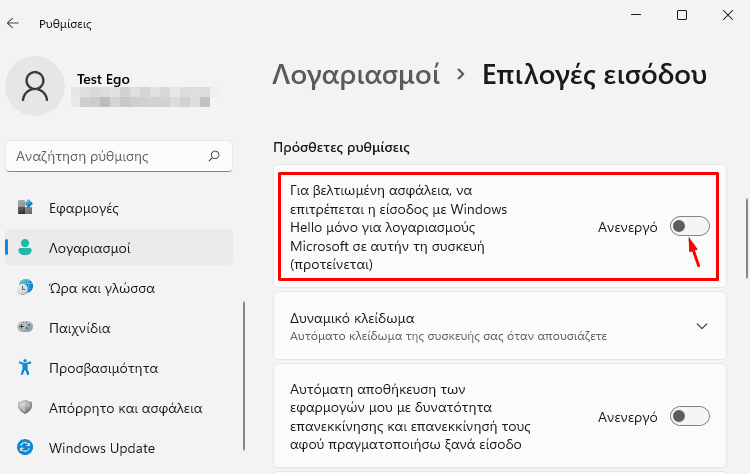Screen dimensions: 750x474
Task: Maximize the Settings window
Action: point(682,15)
